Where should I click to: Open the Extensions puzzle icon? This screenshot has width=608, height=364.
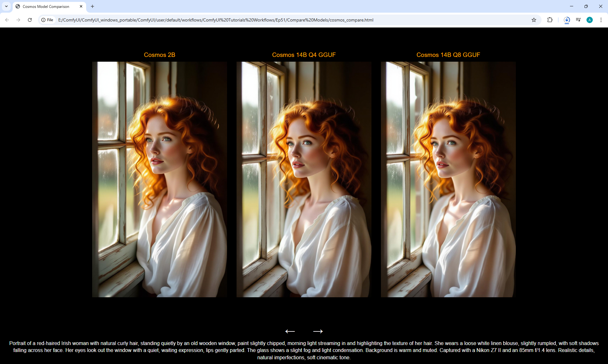click(550, 20)
